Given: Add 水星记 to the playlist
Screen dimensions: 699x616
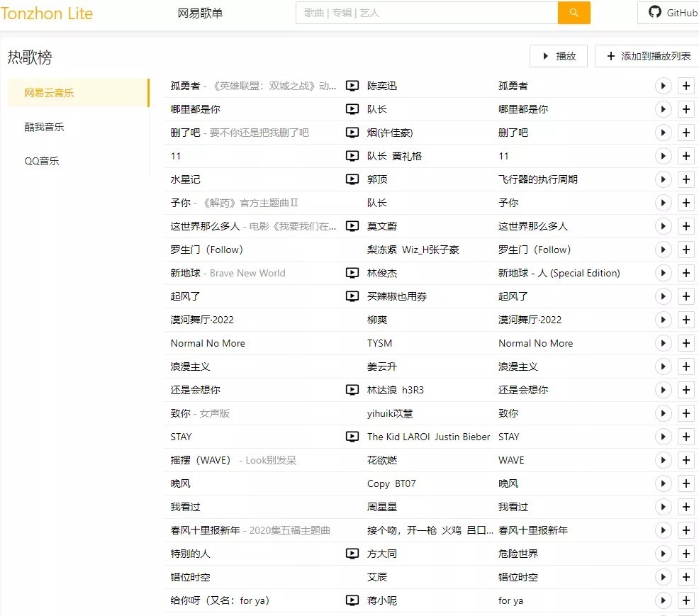Looking at the screenshot, I should (x=686, y=179).
